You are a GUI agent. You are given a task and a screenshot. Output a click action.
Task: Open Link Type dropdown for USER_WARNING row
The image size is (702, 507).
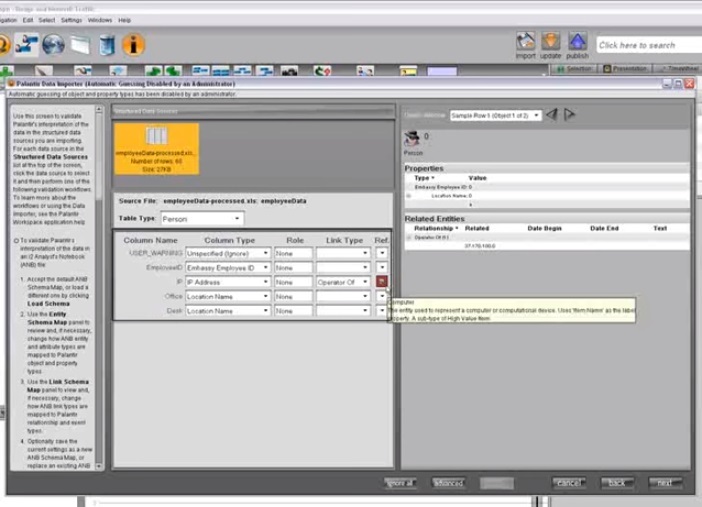[x=343, y=253]
